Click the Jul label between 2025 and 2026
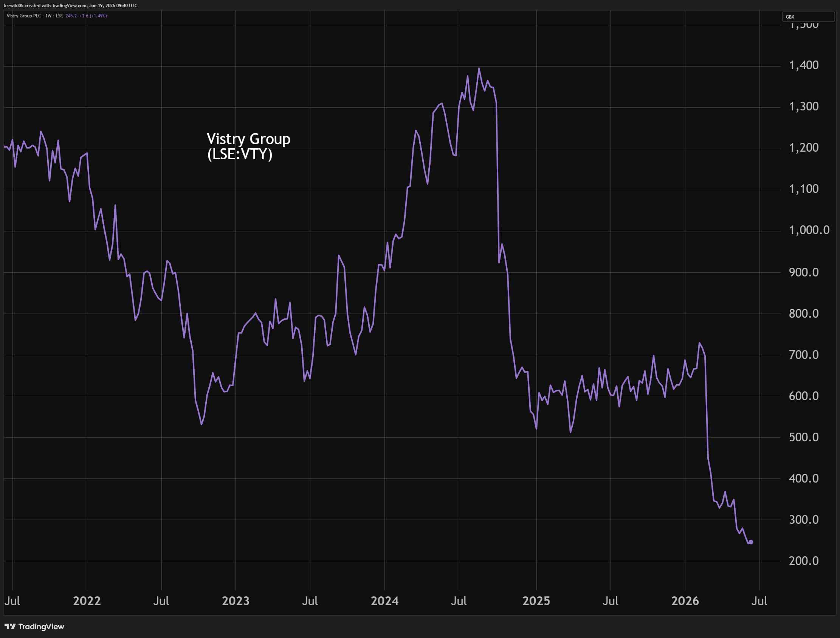840x638 pixels. point(611,601)
